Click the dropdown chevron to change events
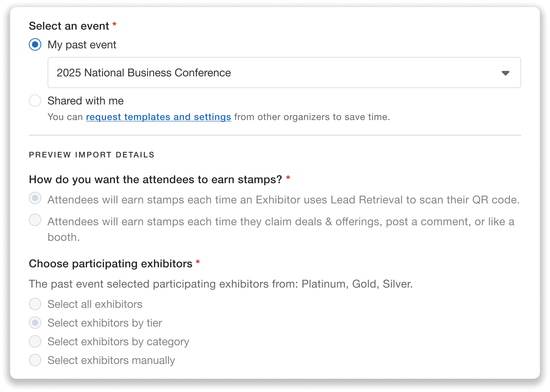The image size is (550, 392). (x=505, y=73)
